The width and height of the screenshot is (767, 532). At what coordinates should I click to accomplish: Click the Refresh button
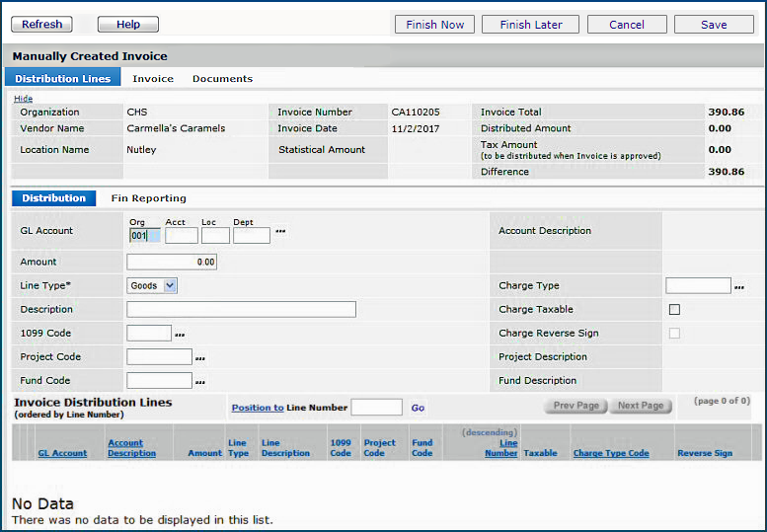click(x=41, y=25)
